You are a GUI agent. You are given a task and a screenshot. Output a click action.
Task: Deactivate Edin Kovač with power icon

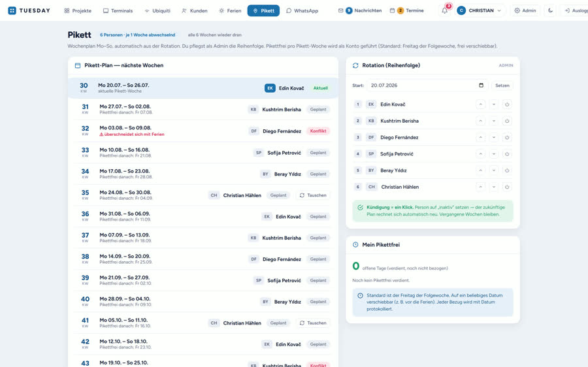coord(507,104)
